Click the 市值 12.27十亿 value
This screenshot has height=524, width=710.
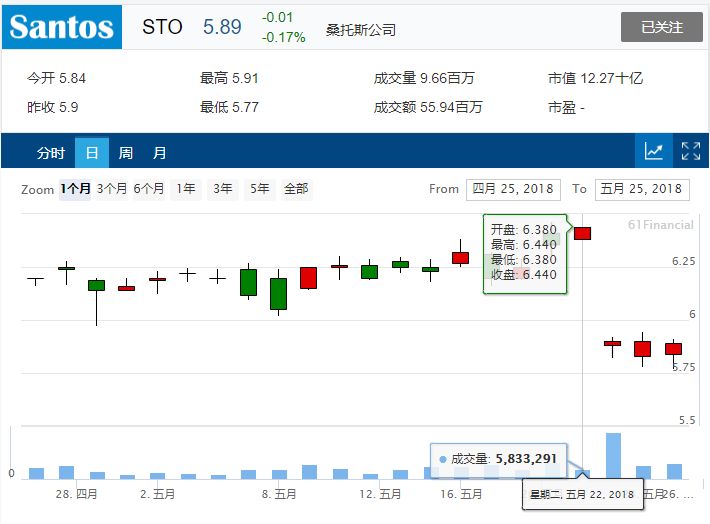pos(595,78)
